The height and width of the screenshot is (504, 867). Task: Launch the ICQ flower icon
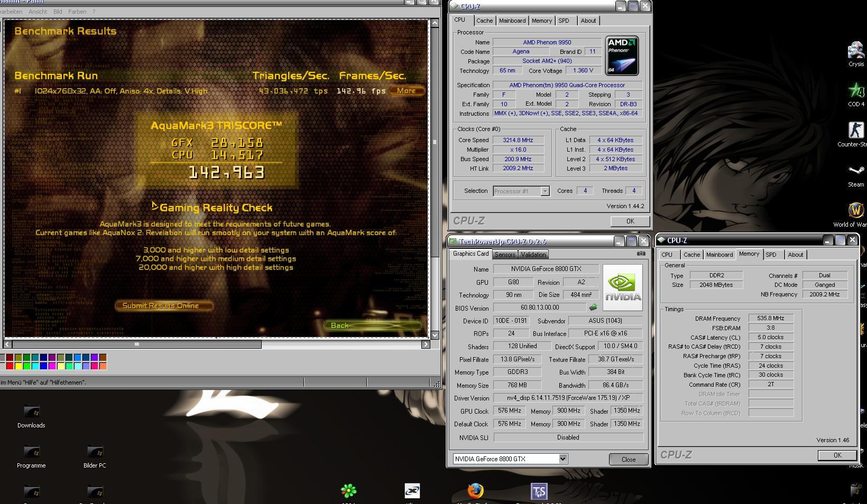[x=348, y=491]
